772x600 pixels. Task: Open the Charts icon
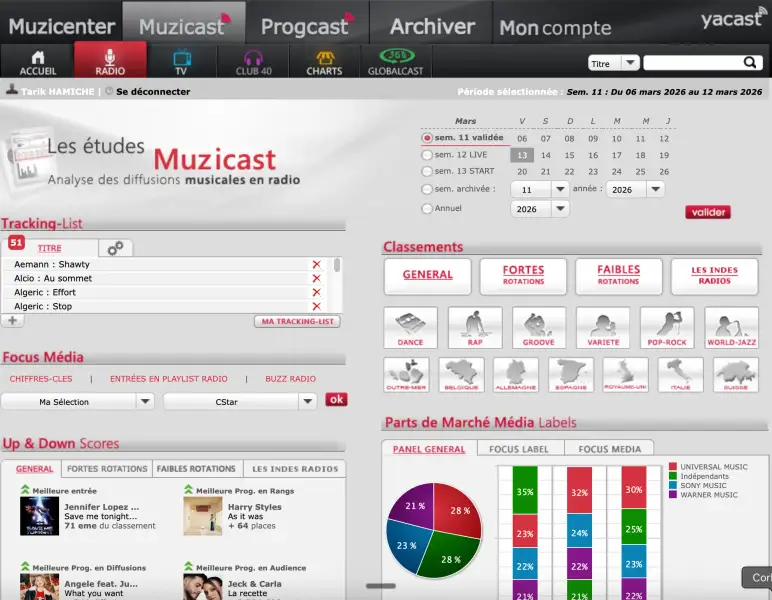coord(324,62)
